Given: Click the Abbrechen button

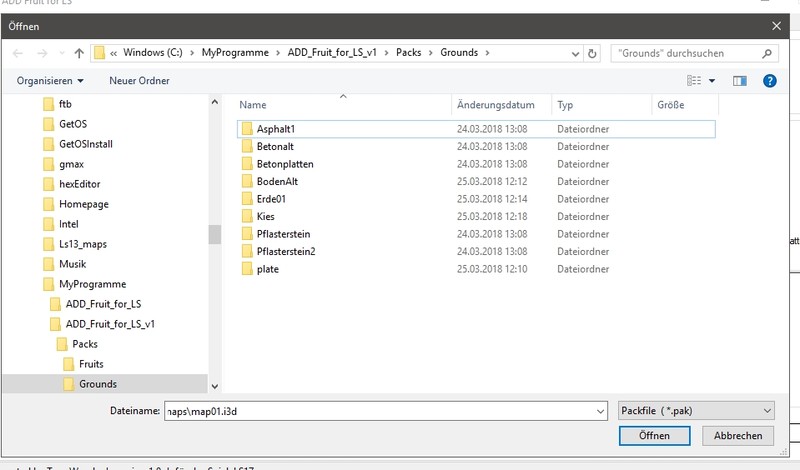Looking at the screenshot, I should 738,436.
